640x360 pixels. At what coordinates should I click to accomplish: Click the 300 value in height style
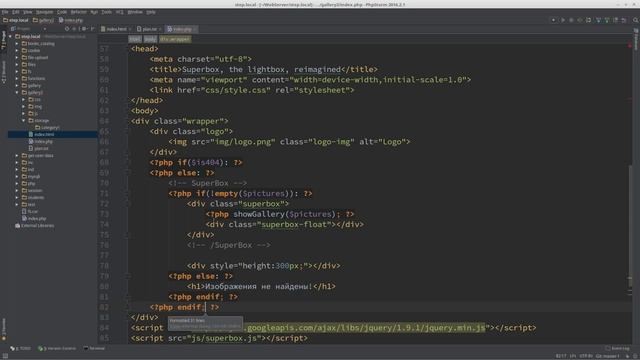click(282, 266)
